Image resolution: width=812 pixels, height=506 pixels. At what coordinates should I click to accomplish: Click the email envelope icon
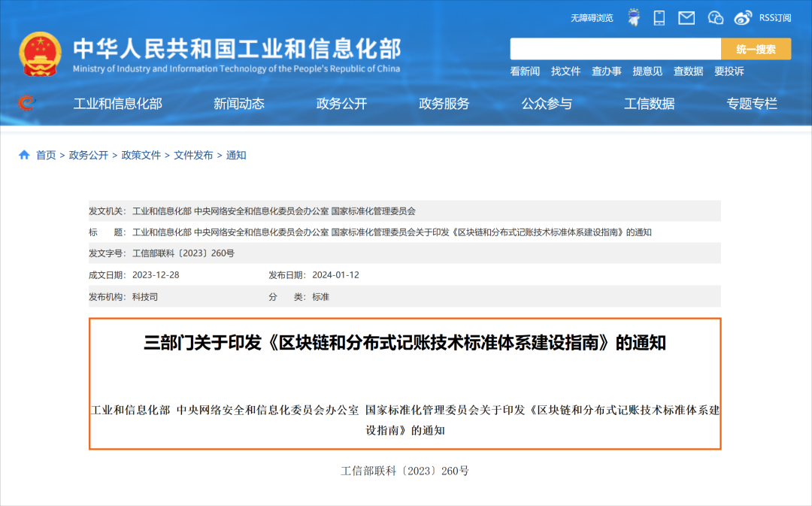686,17
